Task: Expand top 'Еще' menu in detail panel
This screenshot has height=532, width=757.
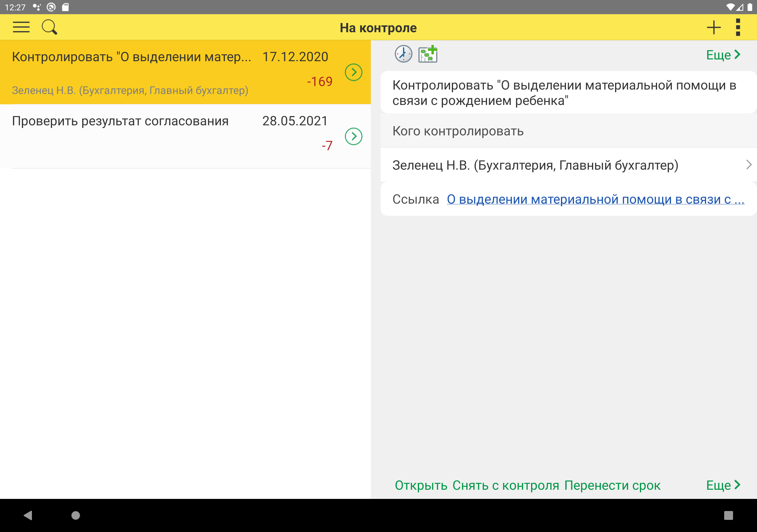Action: click(723, 55)
